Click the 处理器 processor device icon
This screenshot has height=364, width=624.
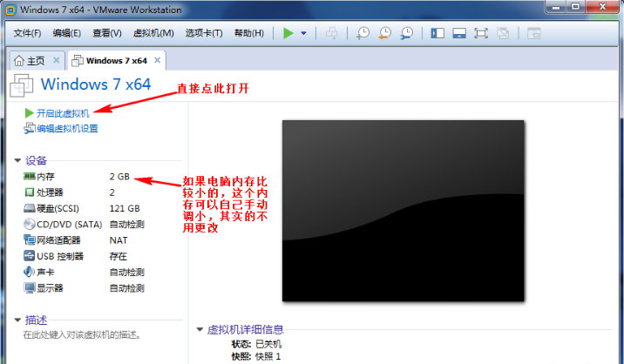[x=30, y=192]
